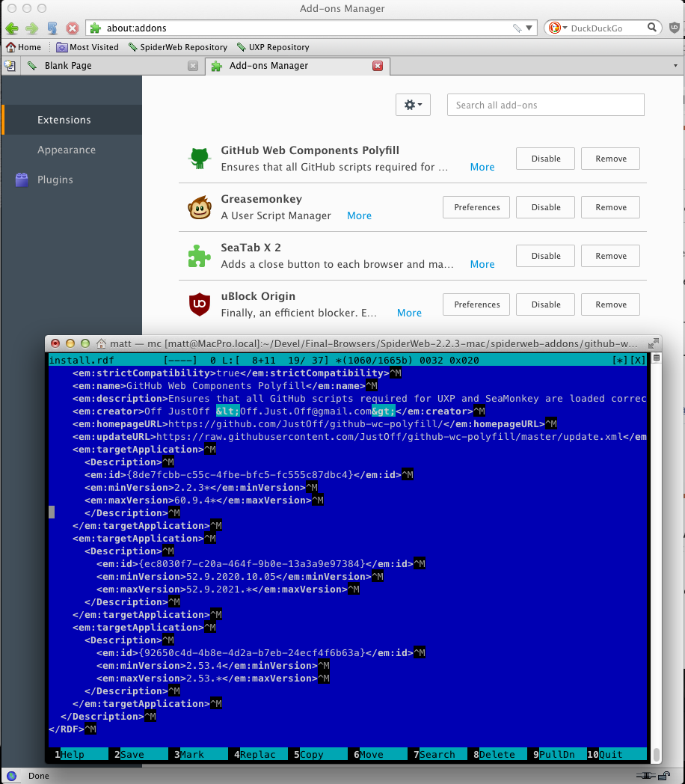Remove the uBlock Origin extension

610,304
